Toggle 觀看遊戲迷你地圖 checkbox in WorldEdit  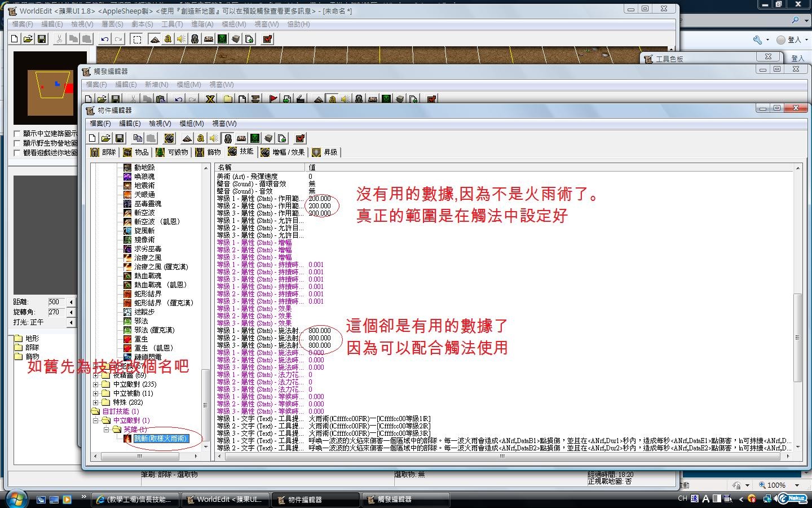[x=17, y=153]
